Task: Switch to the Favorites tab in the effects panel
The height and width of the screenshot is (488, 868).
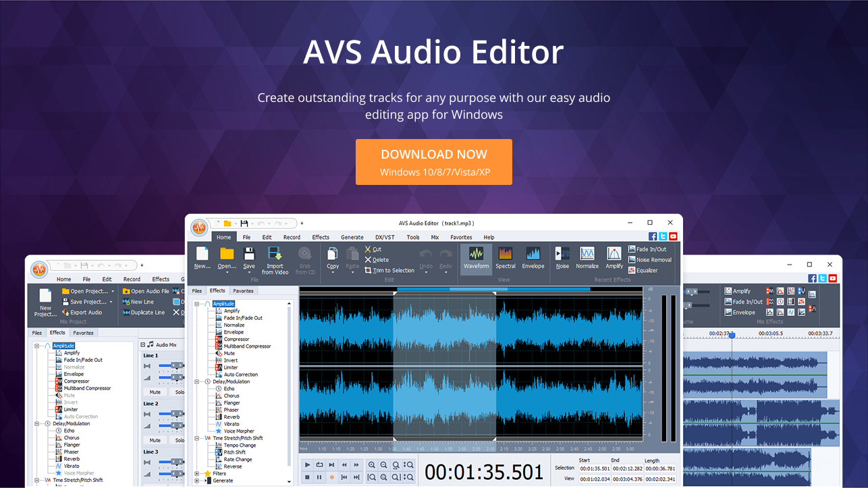Action: click(243, 290)
